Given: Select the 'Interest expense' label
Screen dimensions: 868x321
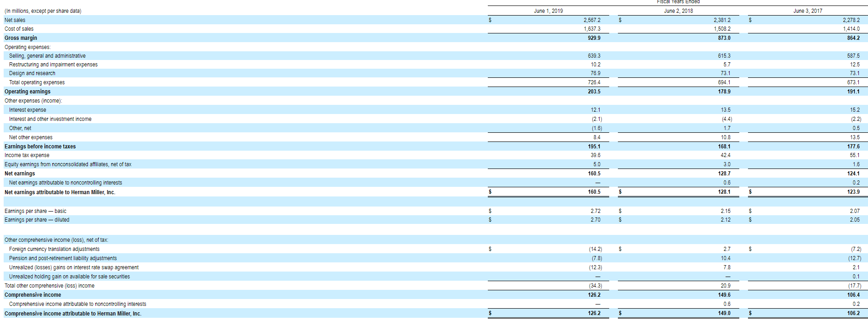Looking at the screenshot, I should [27, 110].
